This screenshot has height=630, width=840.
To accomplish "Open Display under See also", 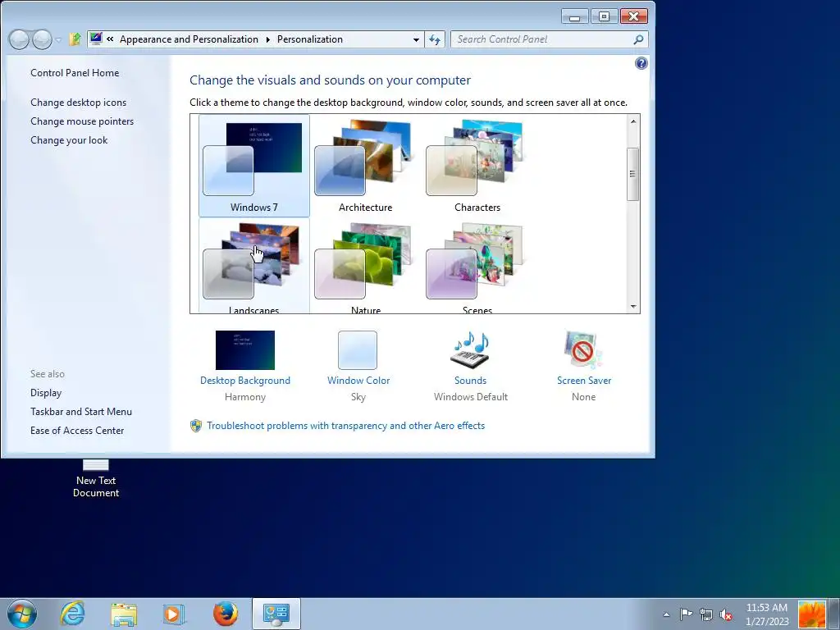I will click(46, 393).
